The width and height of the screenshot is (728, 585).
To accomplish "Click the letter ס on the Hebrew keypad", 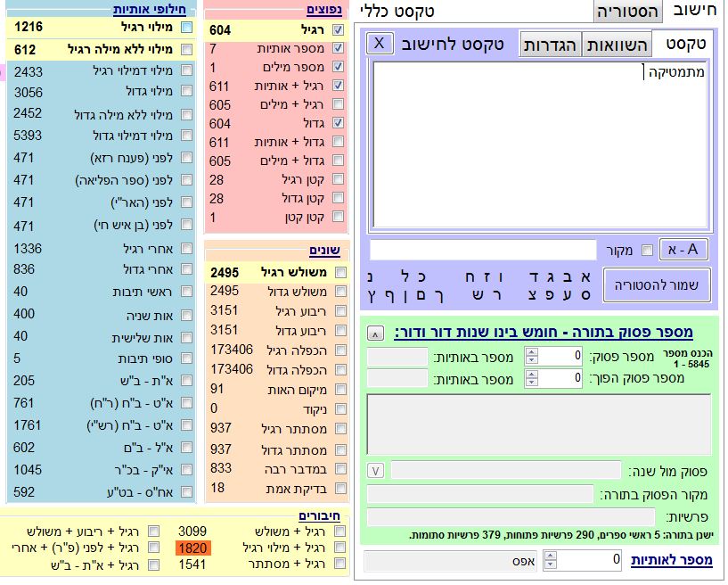I will coord(584,294).
